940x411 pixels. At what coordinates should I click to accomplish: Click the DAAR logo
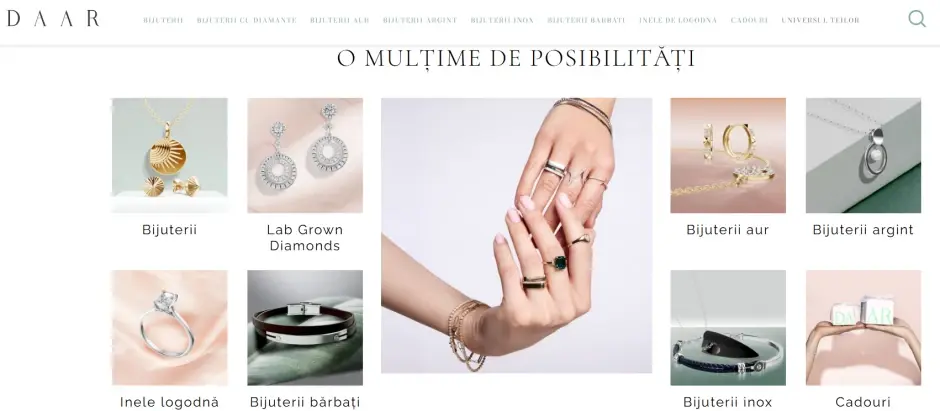coord(53,19)
